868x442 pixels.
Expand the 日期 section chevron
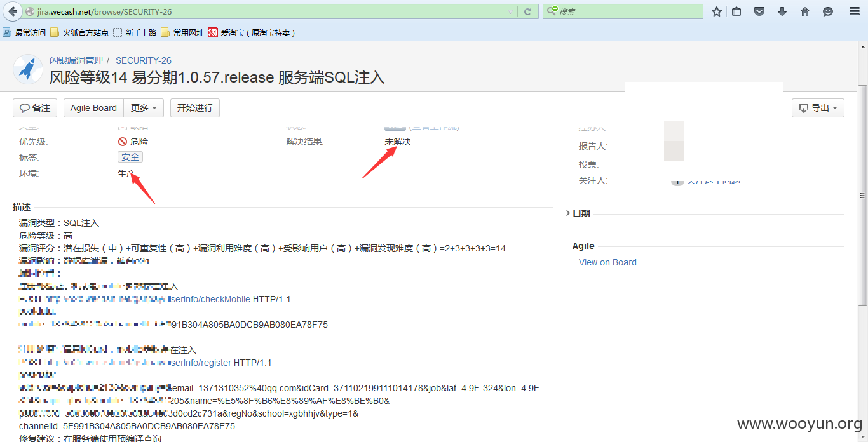click(x=567, y=213)
